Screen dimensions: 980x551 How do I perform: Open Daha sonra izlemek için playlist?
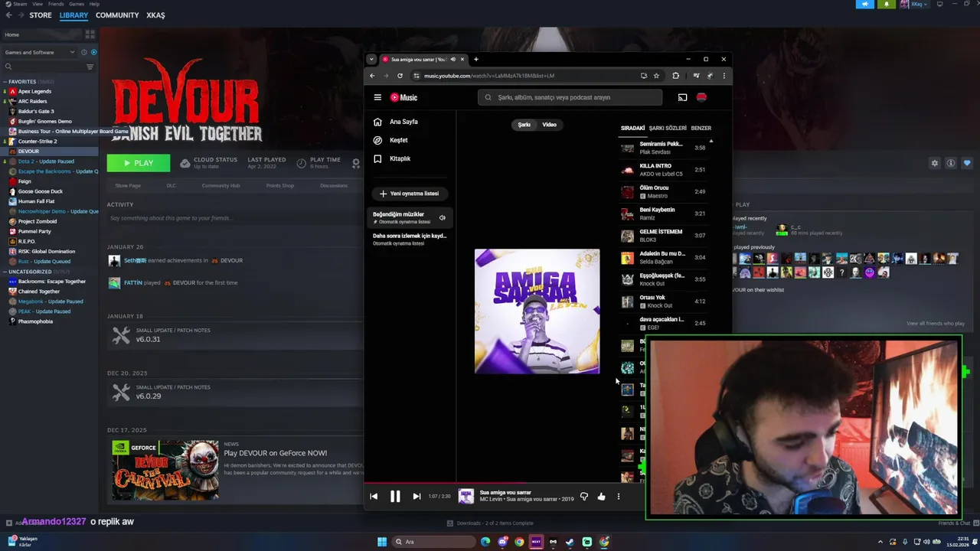410,240
